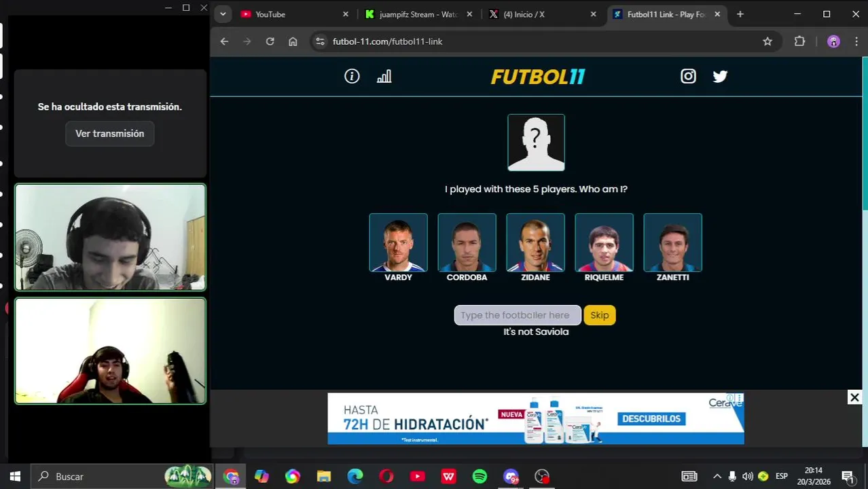The height and width of the screenshot is (489, 868).
Task: Select the Zanetti player card
Action: click(672, 242)
